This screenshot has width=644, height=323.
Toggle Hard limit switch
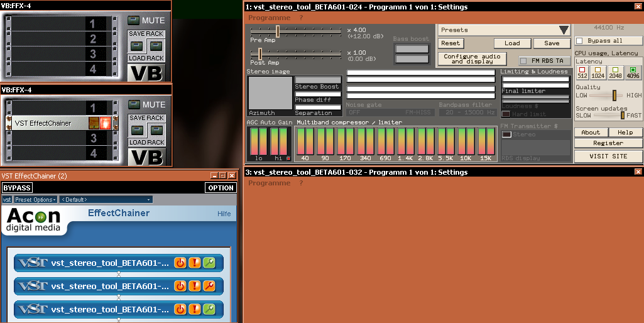coord(506,114)
